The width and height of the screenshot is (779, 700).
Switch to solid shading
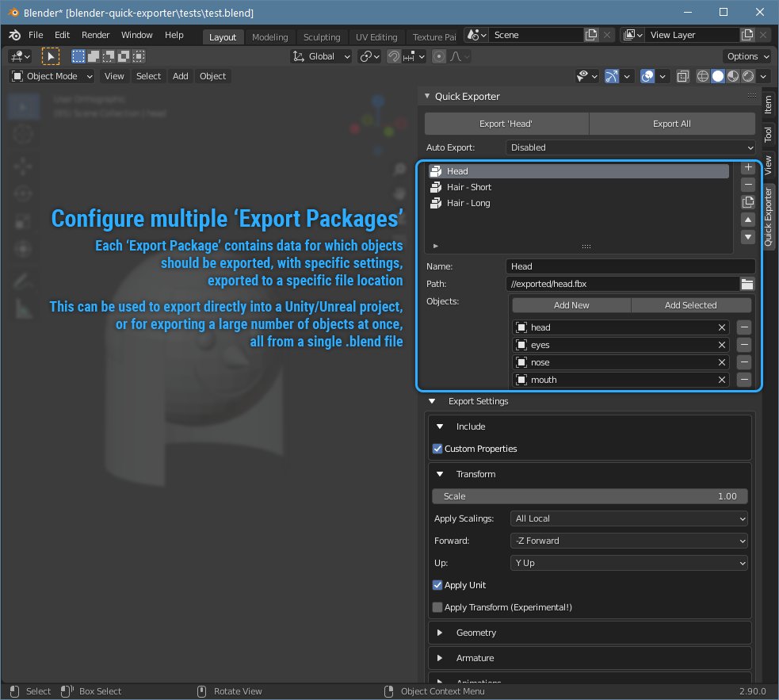click(x=718, y=77)
